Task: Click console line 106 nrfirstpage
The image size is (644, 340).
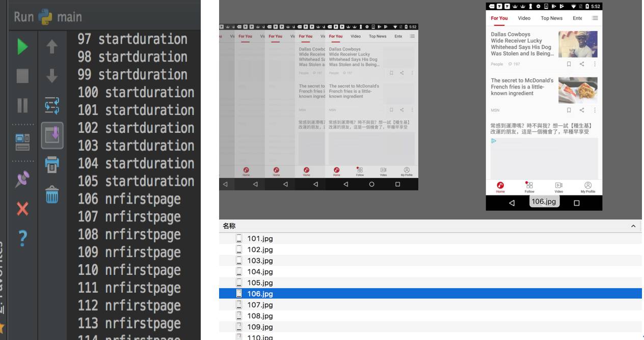Action: [x=129, y=199]
